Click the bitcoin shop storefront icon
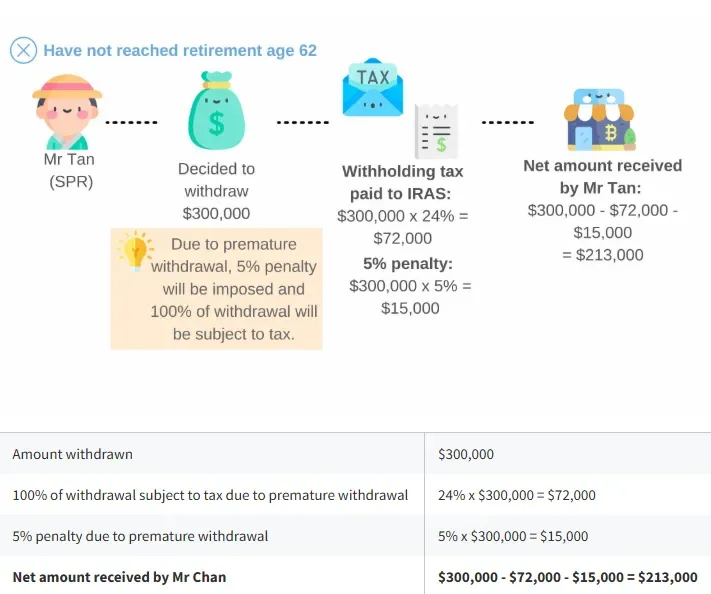Image resolution: width=711 pixels, height=594 pixels. 599,120
